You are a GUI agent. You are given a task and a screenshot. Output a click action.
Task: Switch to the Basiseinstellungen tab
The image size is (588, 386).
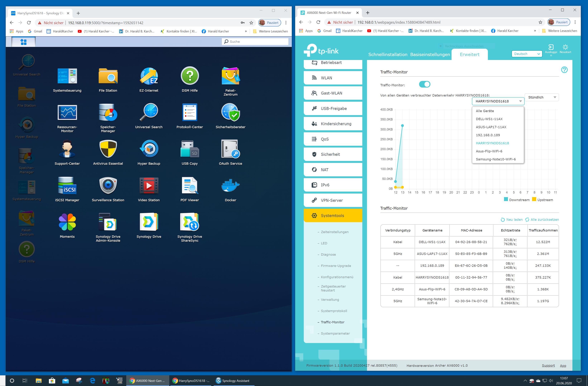(x=430, y=55)
